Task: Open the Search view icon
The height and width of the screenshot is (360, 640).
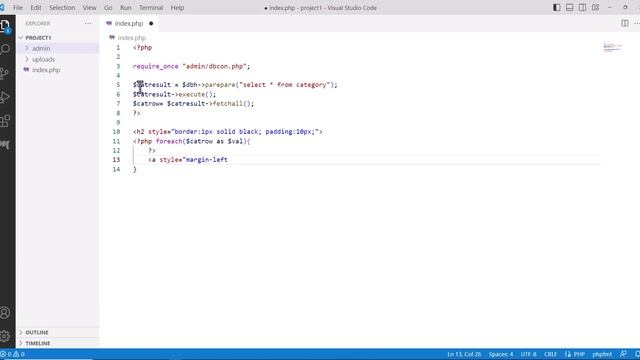Action: point(5,49)
